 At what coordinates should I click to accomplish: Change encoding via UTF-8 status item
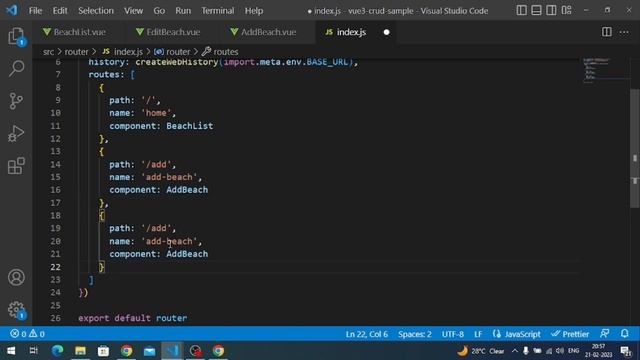pos(453,334)
